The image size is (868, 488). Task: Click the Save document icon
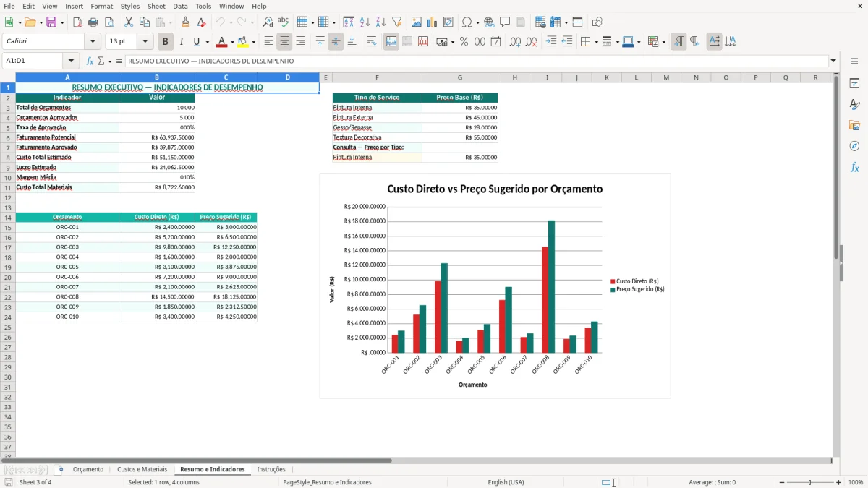click(x=51, y=22)
